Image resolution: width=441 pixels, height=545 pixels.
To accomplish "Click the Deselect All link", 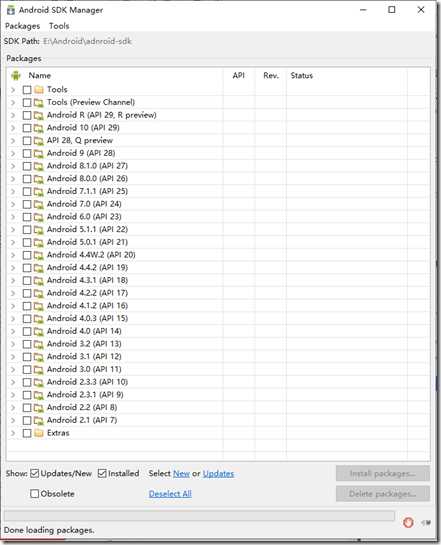I will pos(170,494).
